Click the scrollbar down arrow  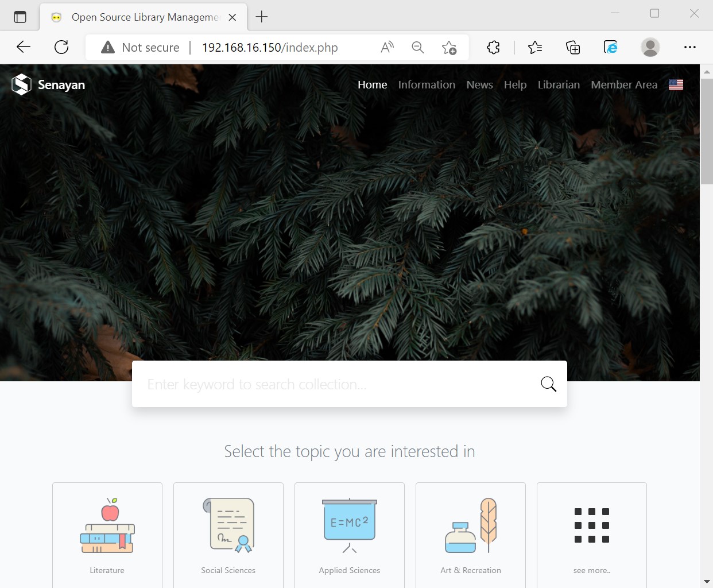coord(707,581)
